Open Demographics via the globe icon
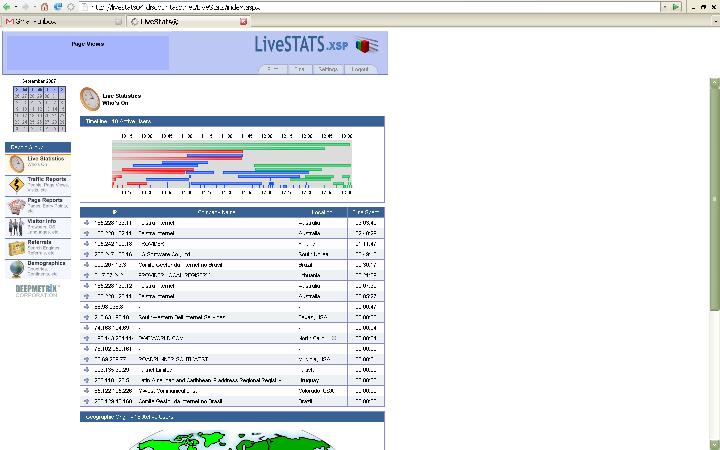This screenshot has height=450, width=720. 17,269
